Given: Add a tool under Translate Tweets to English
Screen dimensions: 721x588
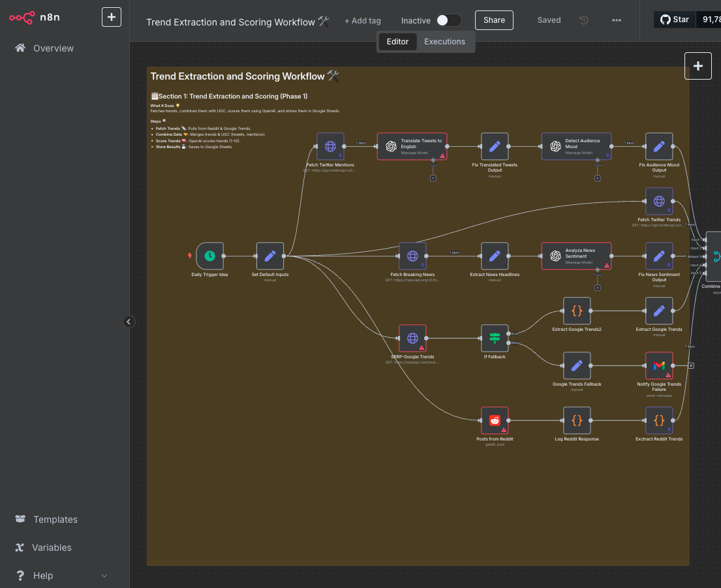Looking at the screenshot, I should [433, 178].
